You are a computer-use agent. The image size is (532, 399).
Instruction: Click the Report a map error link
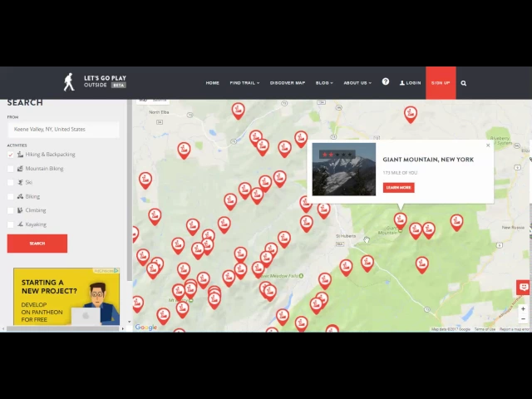coord(514,329)
